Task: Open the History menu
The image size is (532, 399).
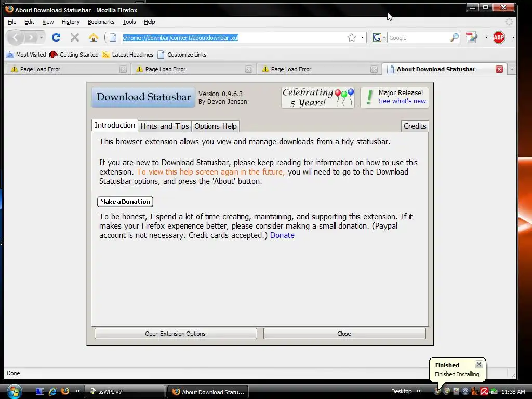Action: click(x=71, y=22)
